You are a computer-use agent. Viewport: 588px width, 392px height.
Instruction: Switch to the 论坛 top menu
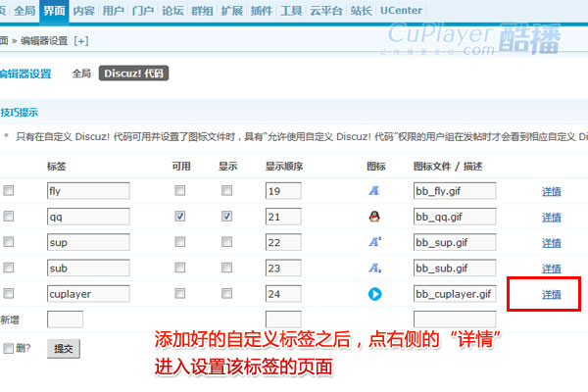click(173, 9)
